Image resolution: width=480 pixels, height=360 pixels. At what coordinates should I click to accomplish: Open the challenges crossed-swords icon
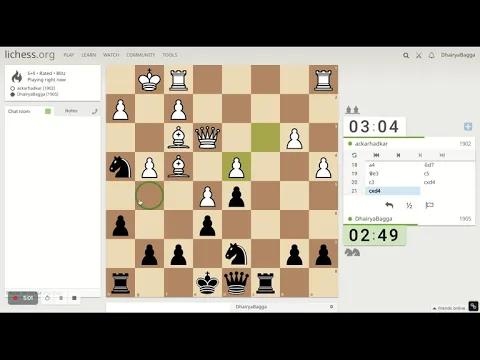[419, 55]
